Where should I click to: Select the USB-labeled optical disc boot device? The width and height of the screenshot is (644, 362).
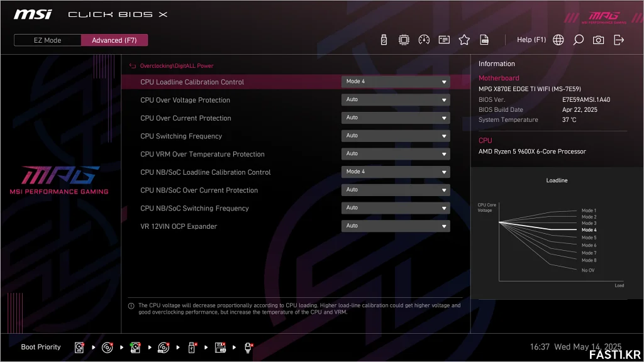164,347
